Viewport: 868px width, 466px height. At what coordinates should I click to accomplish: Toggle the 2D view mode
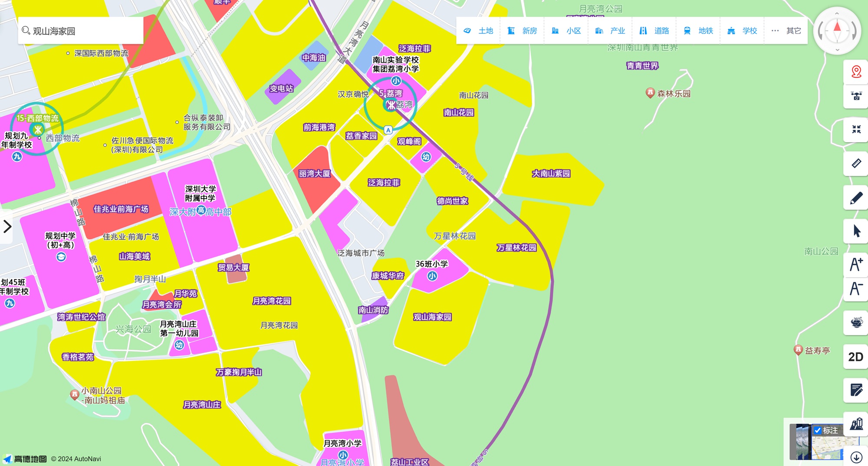[x=856, y=357]
